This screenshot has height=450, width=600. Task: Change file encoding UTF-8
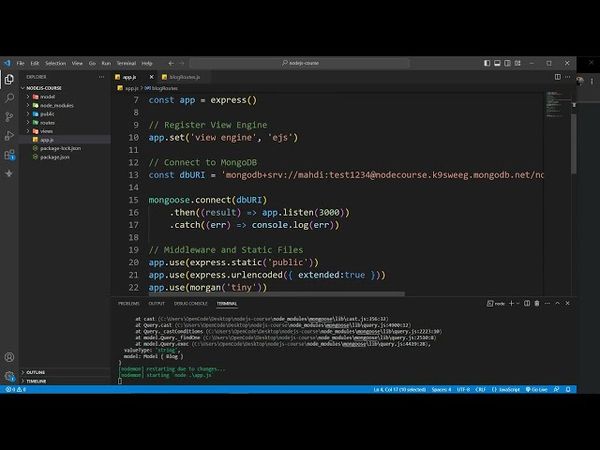tap(463, 389)
